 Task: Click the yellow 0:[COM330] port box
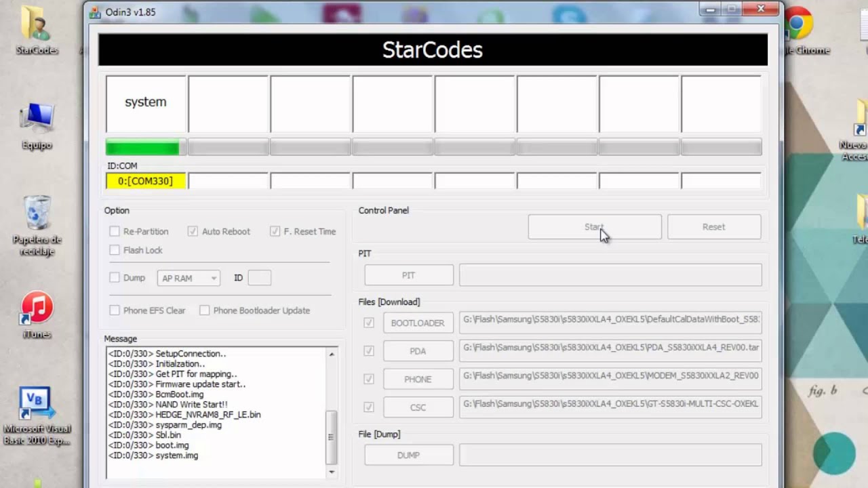(x=145, y=181)
